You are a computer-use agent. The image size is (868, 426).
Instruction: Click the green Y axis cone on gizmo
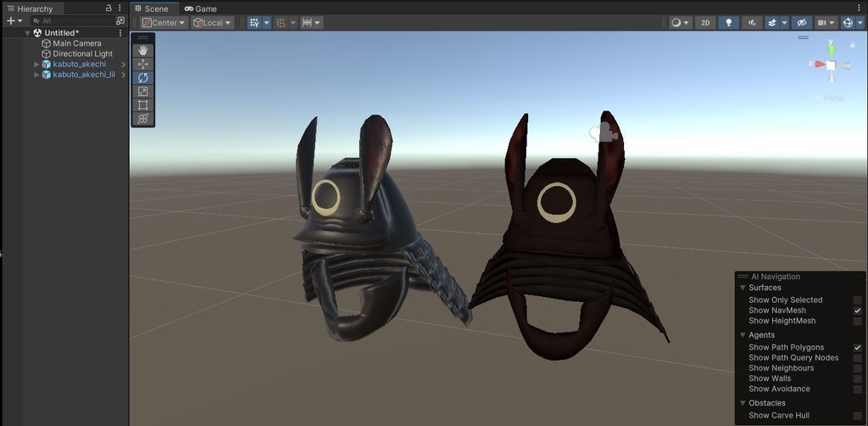point(831,52)
